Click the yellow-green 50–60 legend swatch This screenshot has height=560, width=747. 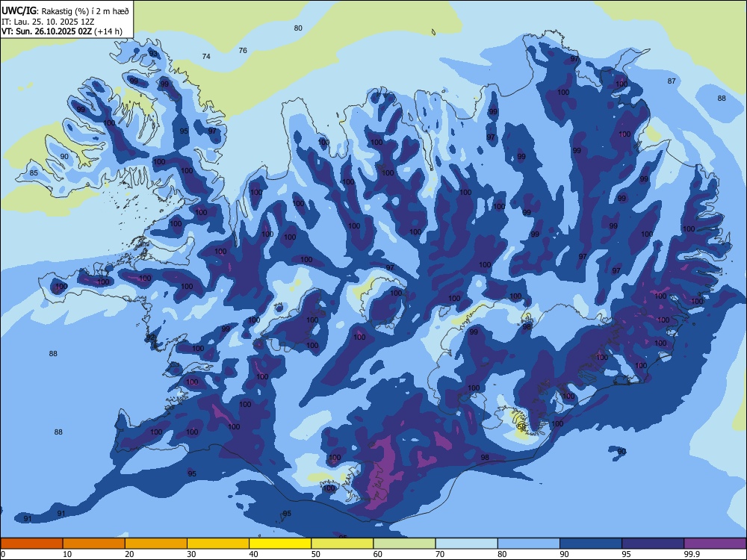pyautogui.click(x=342, y=544)
